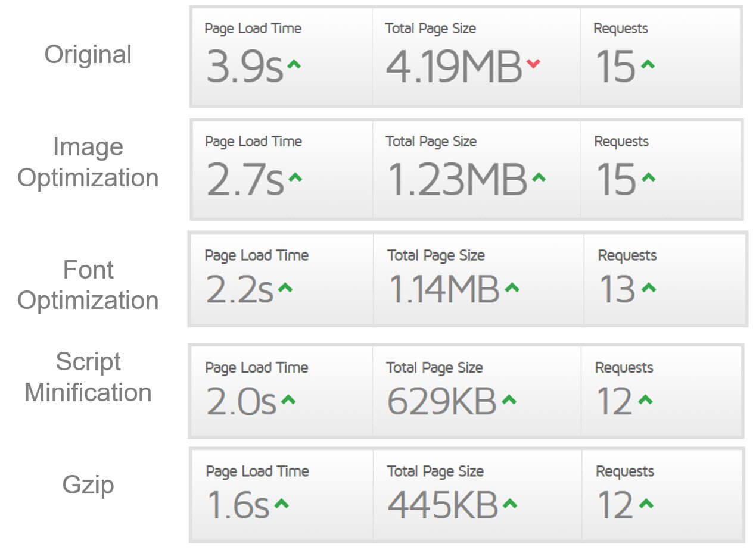
Task: Select the Image Optimization row label
Action: tap(88, 162)
